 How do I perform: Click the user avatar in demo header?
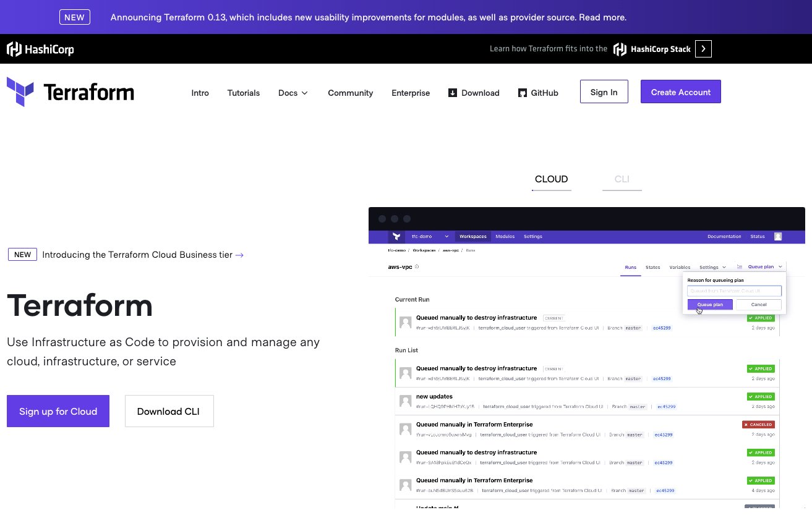click(x=778, y=236)
